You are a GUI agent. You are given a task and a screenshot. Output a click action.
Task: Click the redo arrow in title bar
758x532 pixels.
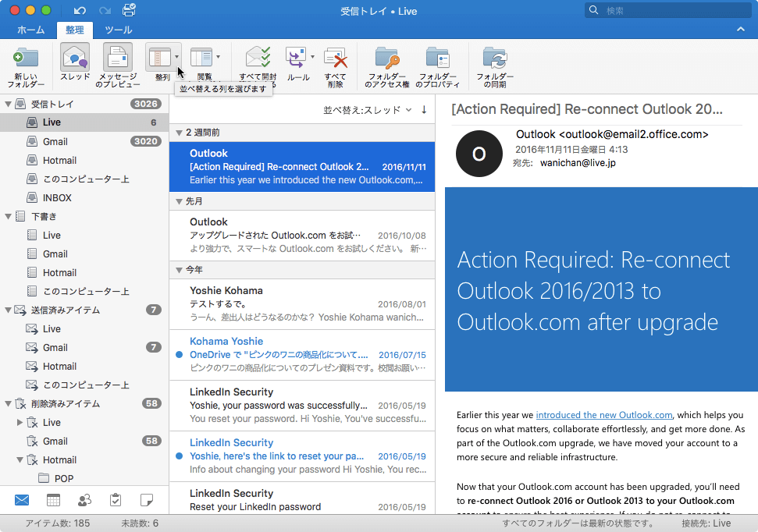(x=105, y=11)
